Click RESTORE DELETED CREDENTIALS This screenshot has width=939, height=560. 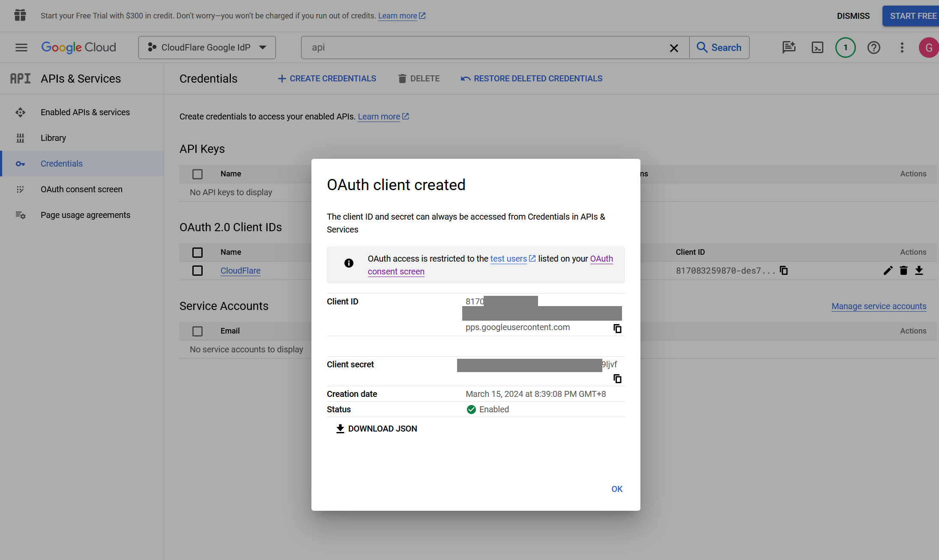coord(532,78)
